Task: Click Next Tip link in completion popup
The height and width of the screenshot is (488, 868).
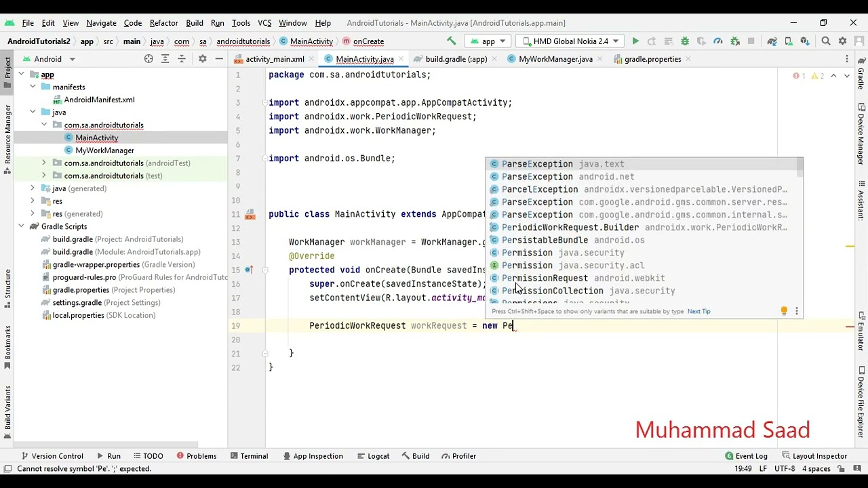Action: click(698, 311)
